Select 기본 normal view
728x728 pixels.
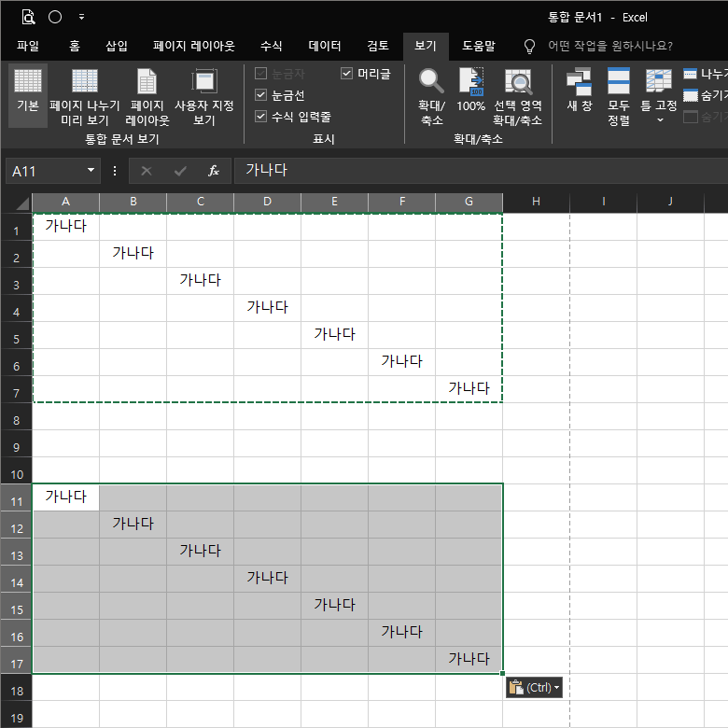click(28, 95)
